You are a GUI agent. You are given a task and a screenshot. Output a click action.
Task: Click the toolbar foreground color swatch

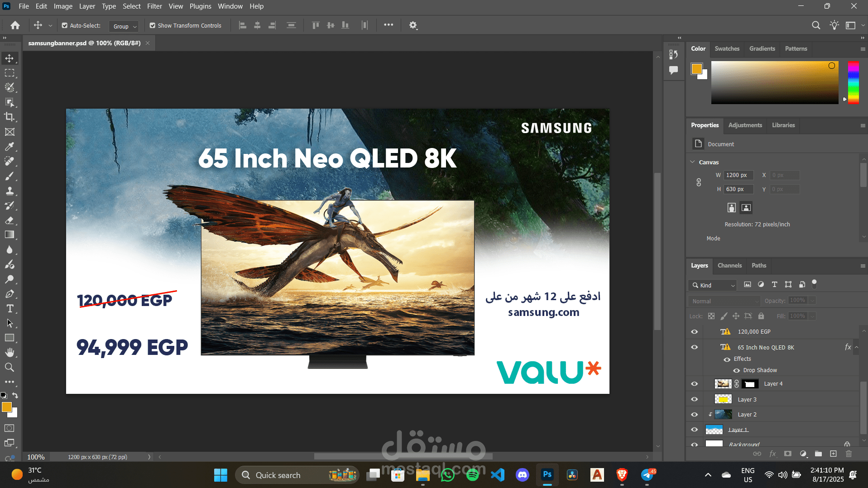(7, 407)
